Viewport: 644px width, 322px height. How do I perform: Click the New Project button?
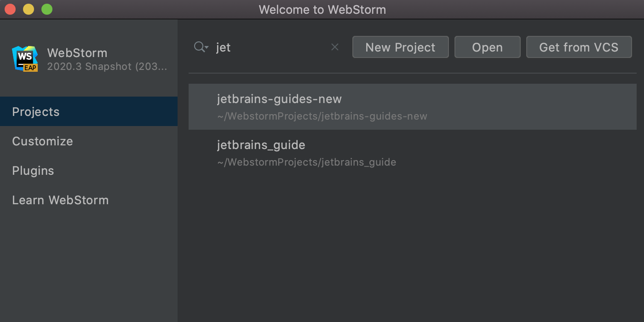pyautogui.click(x=400, y=47)
